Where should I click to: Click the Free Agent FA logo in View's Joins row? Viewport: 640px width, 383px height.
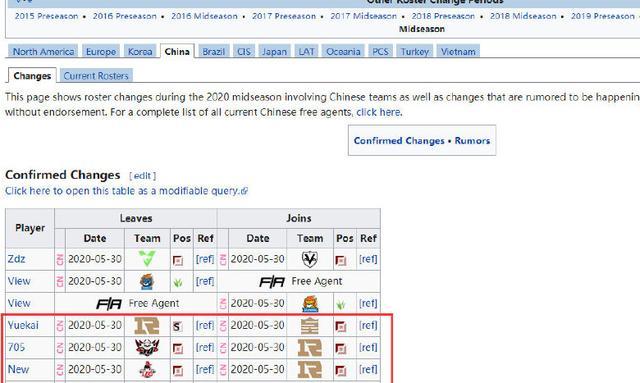tap(272, 281)
